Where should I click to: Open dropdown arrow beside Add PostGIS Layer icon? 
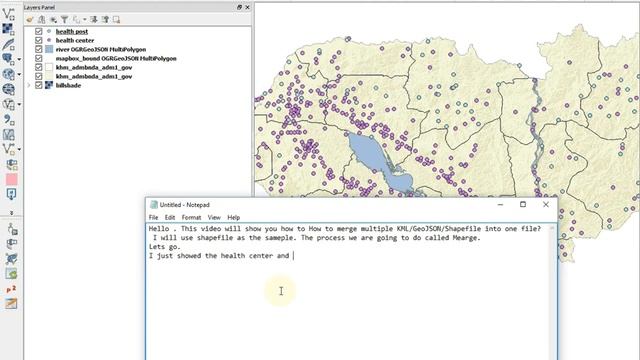pos(19,60)
